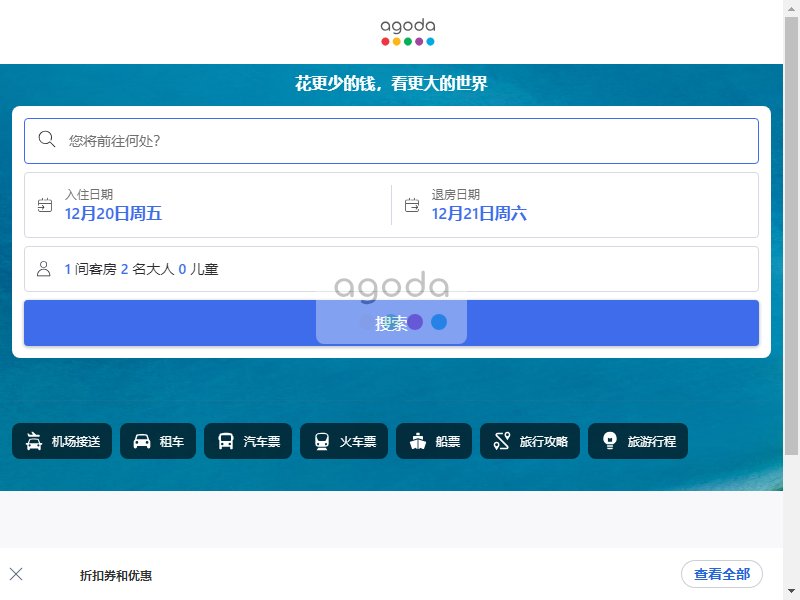Click the search magnifier icon
This screenshot has height=600, width=800.
46,139
